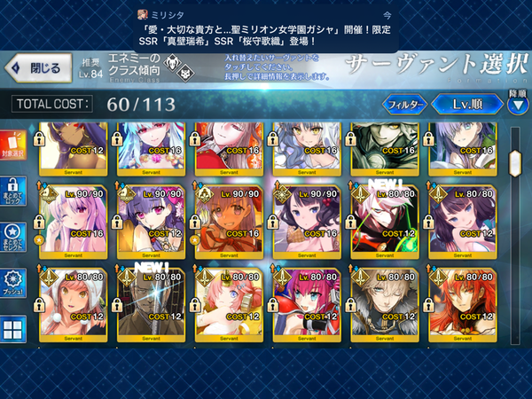Viewport: 532px width, 399px height.
Task: Toggle lock on first Lv.90 pink-haired servant
Action: 39,223
